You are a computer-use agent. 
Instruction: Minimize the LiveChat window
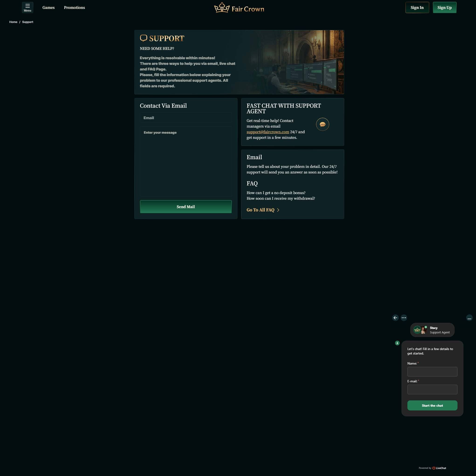[x=469, y=318]
